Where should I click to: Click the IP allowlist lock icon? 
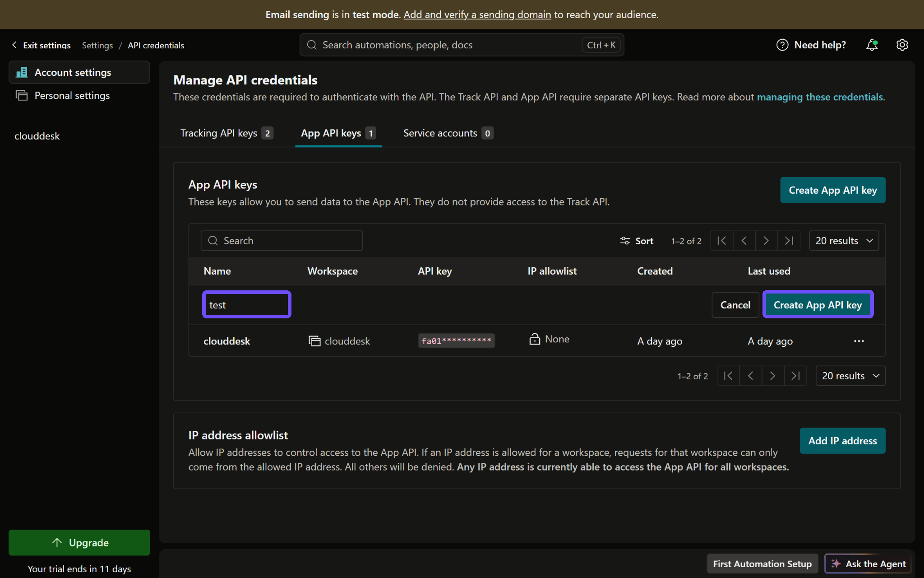pyautogui.click(x=535, y=339)
